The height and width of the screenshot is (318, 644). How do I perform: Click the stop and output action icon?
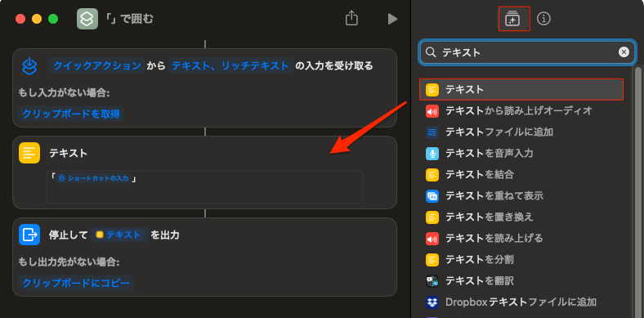coord(29,235)
